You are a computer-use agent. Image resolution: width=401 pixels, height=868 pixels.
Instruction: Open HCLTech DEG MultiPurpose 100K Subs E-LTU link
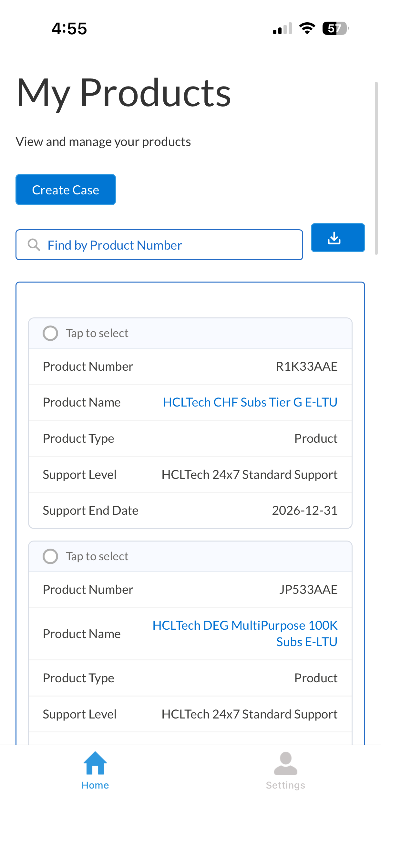click(245, 634)
